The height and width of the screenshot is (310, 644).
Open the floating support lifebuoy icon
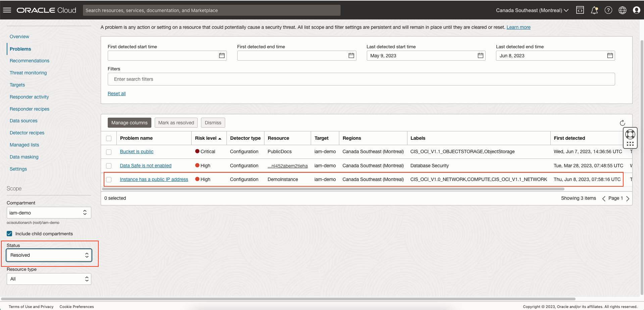(x=630, y=134)
